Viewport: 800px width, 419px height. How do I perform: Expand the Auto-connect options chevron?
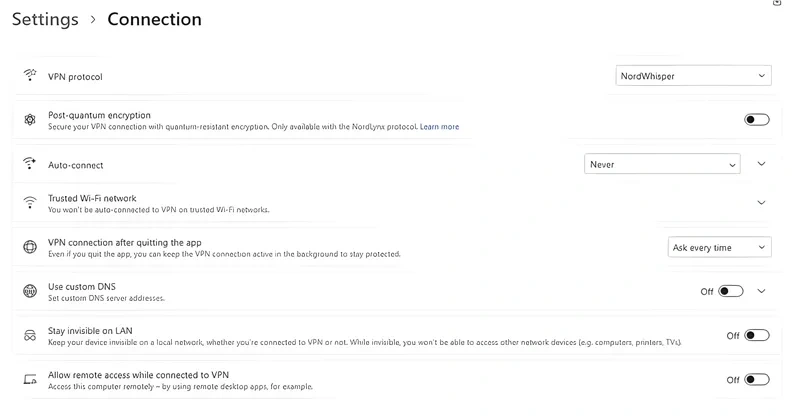(x=761, y=164)
